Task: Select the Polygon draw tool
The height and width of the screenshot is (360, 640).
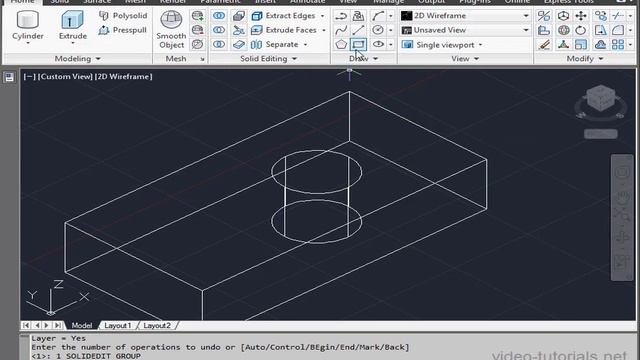Action: pyautogui.click(x=341, y=44)
